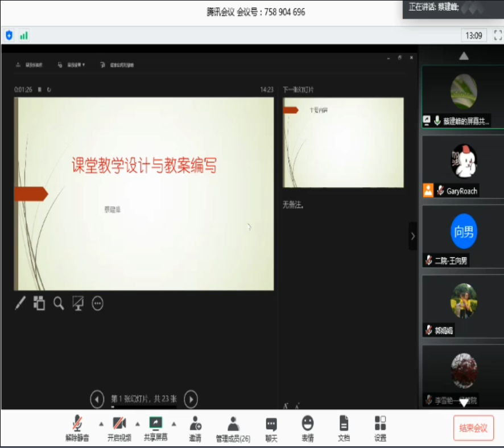Open the 表情 emoji reactions
The image size is (504, 448).
[308, 429]
